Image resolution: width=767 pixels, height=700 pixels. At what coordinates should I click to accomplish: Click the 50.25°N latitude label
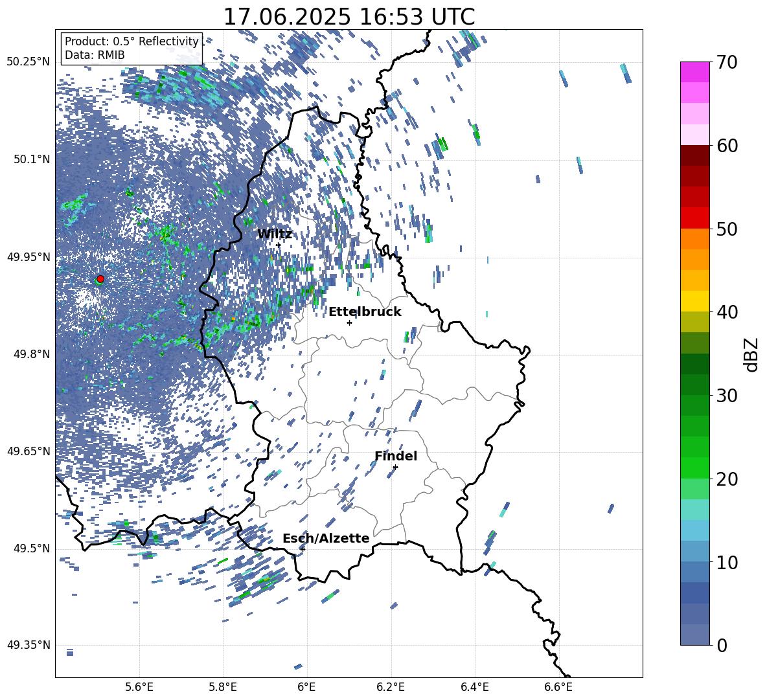(x=29, y=62)
